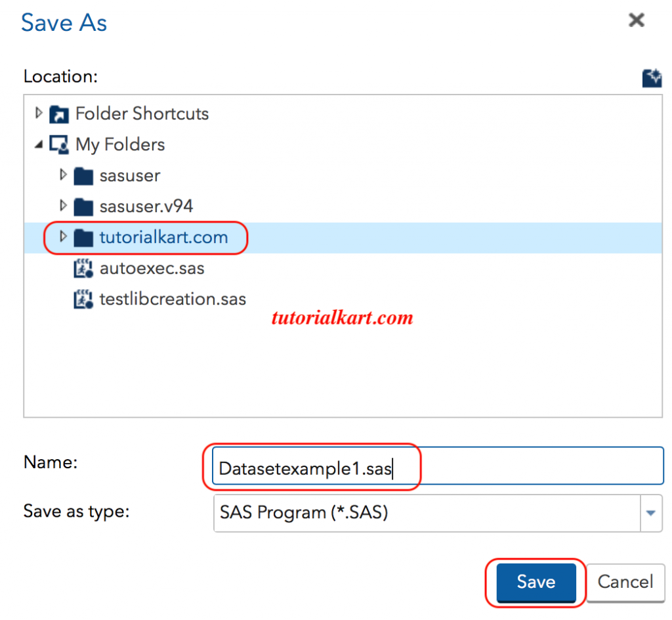Expand the sasuser folder

[63, 175]
